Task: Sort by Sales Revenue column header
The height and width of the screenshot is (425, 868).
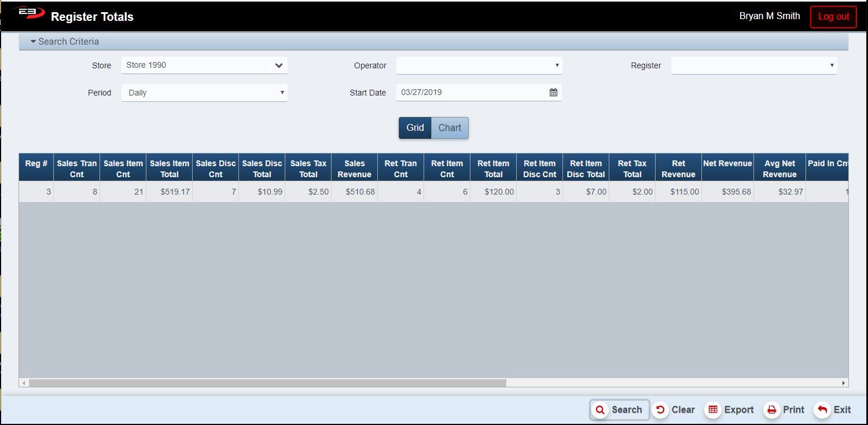Action: point(354,168)
